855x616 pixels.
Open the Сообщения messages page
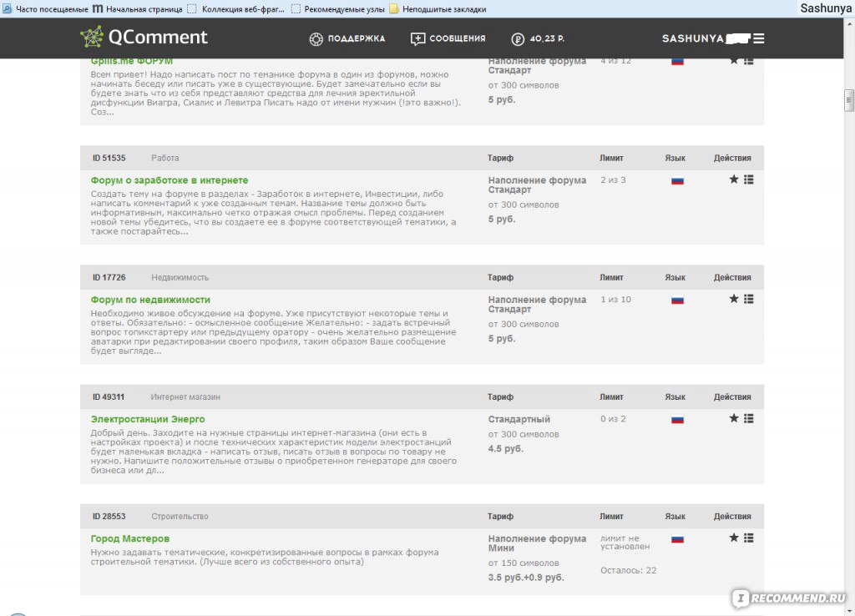pyautogui.click(x=448, y=38)
